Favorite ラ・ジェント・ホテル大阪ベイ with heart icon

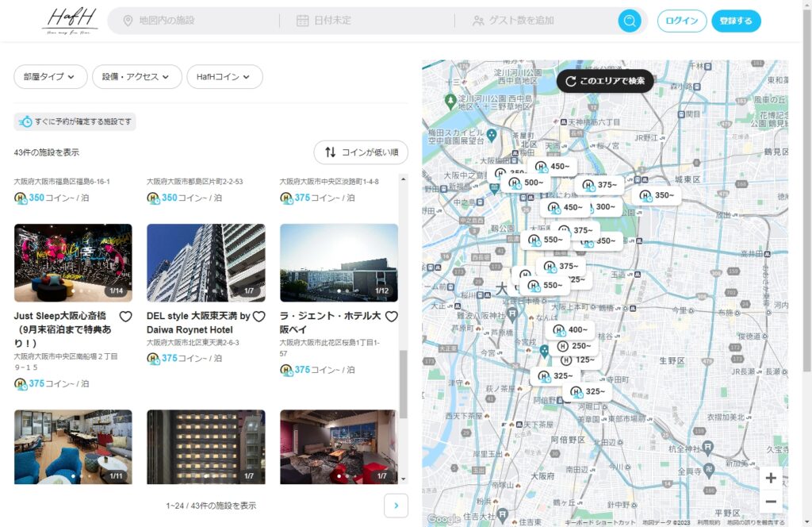tap(392, 316)
